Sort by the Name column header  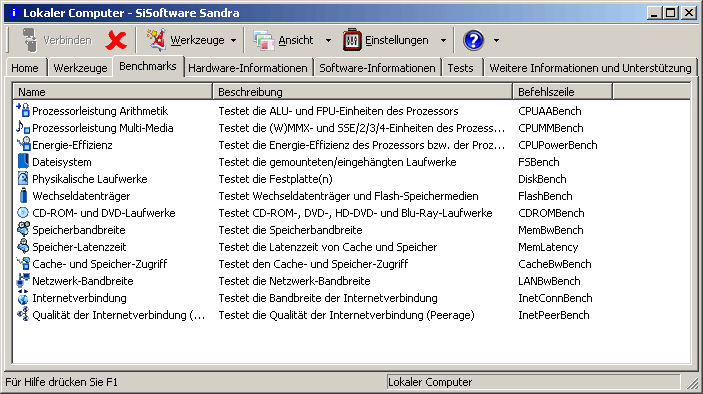pyautogui.click(x=112, y=92)
